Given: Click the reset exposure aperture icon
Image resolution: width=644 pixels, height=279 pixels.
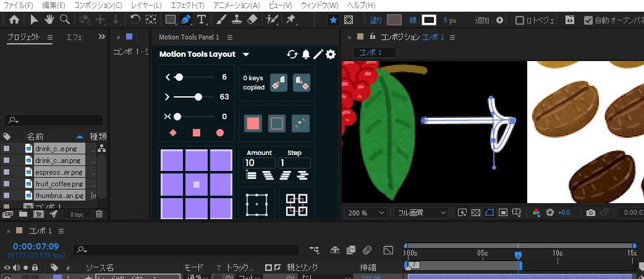Looking at the screenshot, I should pyautogui.click(x=550, y=212).
